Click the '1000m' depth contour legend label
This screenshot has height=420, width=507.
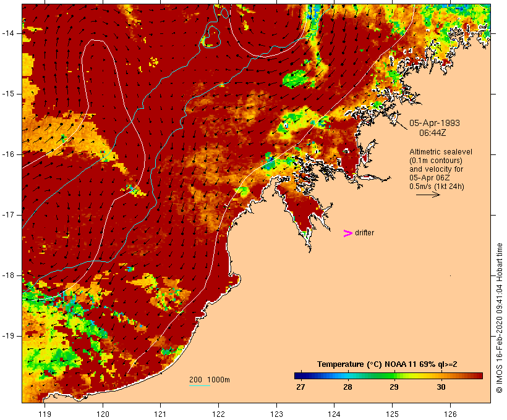pos(219,380)
